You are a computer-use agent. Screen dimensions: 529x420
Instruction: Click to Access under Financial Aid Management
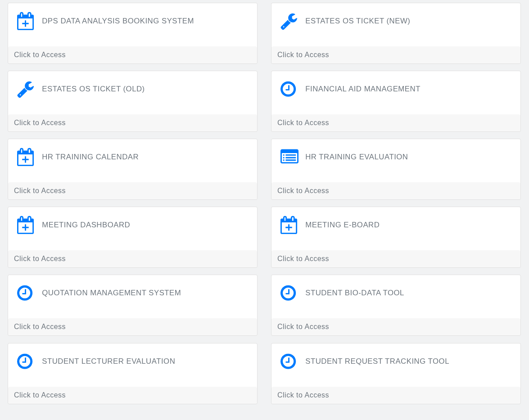[x=303, y=123]
